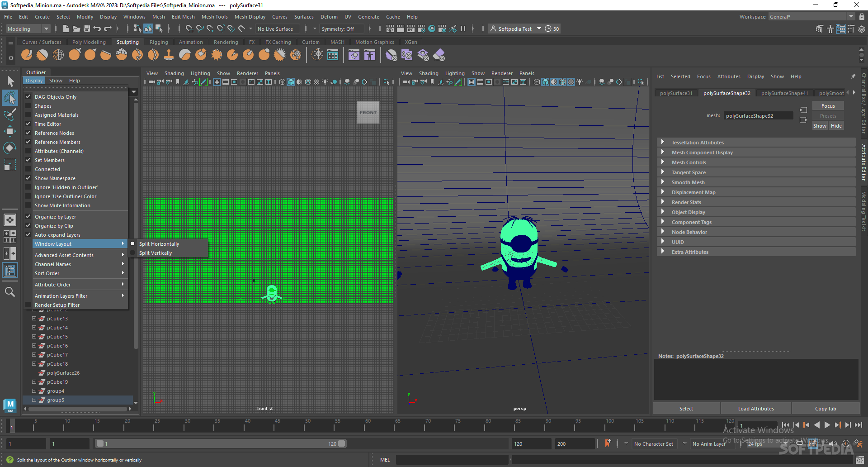868x467 pixels.
Task: Select the Sculpt tool on Sculpting shelf
Action: [27, 55]
